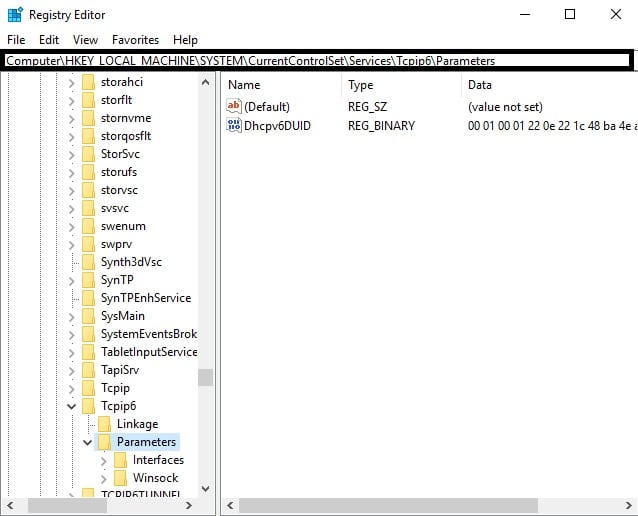Select the Linkage folder icon

pos(105,424)
